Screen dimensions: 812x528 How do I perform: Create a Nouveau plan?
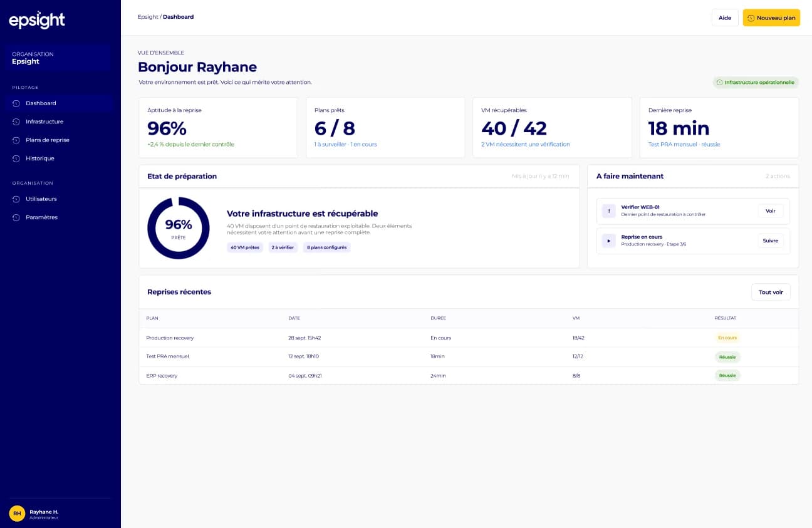(771, 18)
